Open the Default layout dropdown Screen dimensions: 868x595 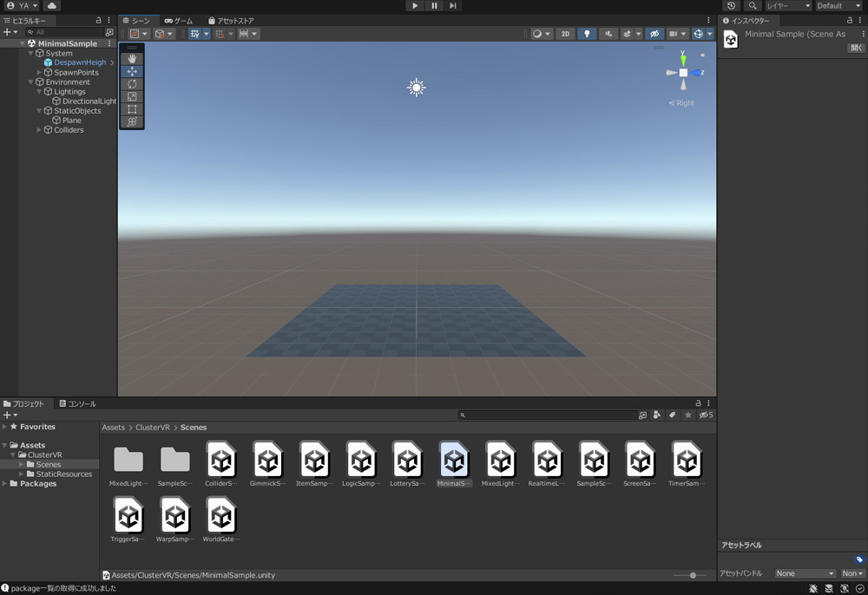tap(838, 6)
